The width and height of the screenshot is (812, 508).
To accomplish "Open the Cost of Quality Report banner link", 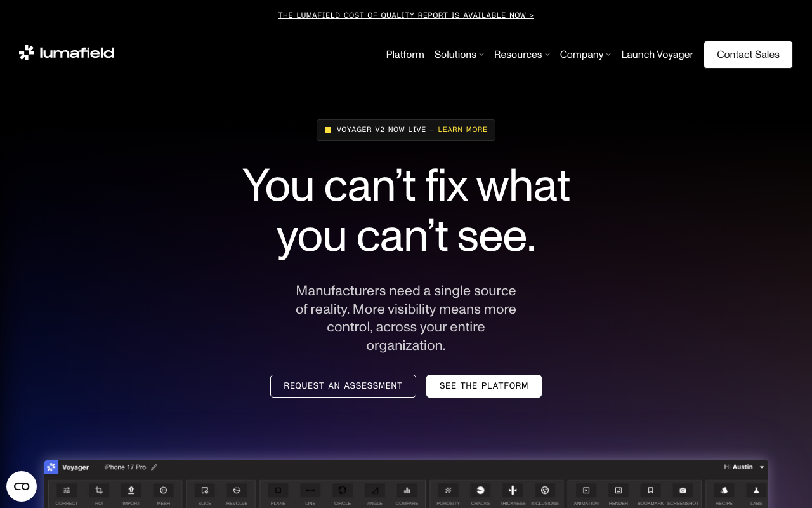I will click(406, 15).
